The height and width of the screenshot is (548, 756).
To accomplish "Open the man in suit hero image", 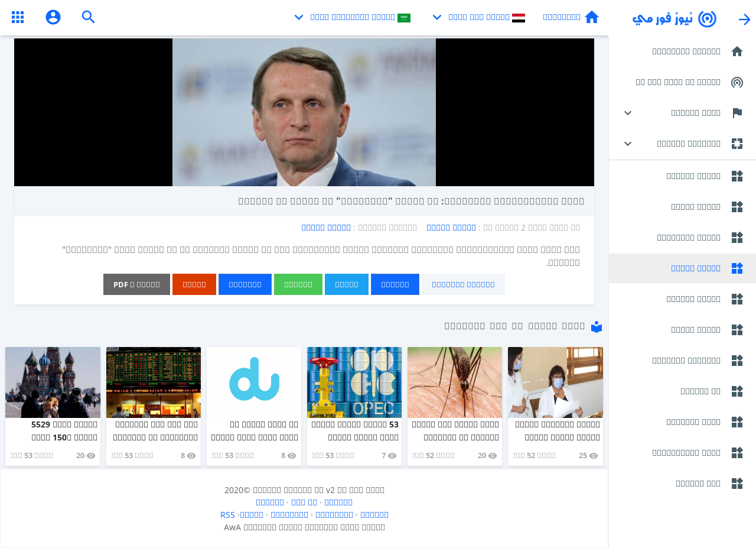I will coord(304,112).
